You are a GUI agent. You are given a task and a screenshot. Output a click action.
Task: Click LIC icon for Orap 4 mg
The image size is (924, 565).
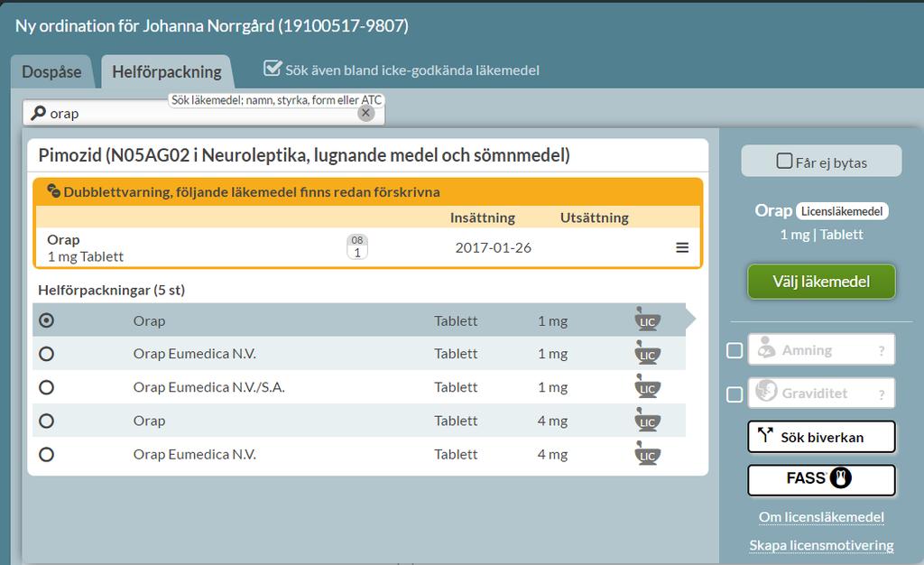[647, 421]
